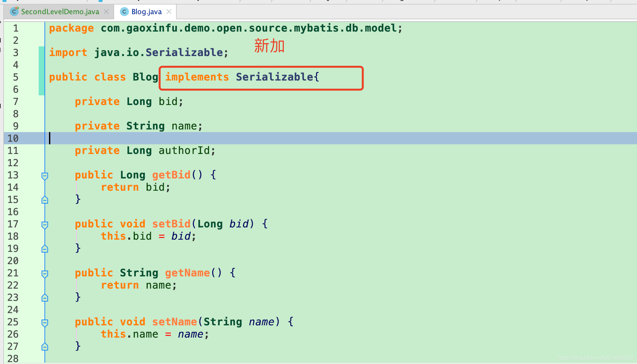Screen dimensions: 637x364
Task: Click the getBid method name
Action: 171,175
